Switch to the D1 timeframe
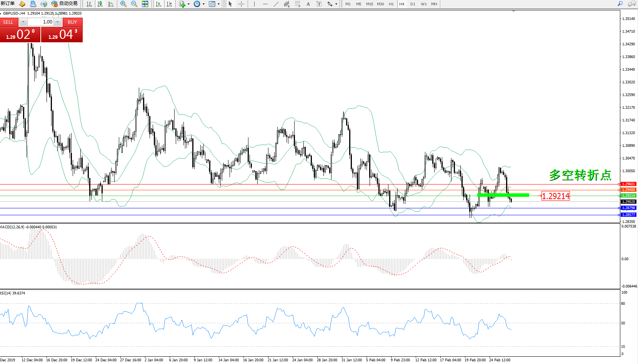The height and width of the screenshot is (364, 638). pos(413,4)
